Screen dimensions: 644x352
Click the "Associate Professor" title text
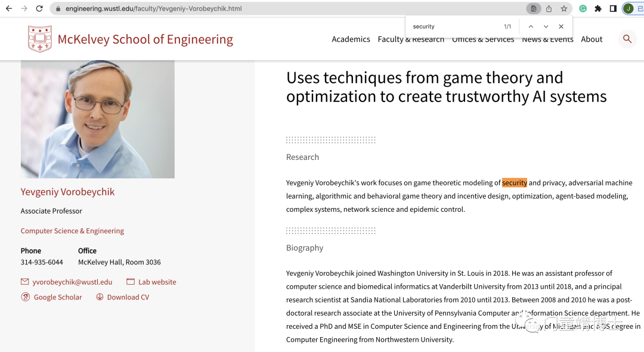coord(51,211)
